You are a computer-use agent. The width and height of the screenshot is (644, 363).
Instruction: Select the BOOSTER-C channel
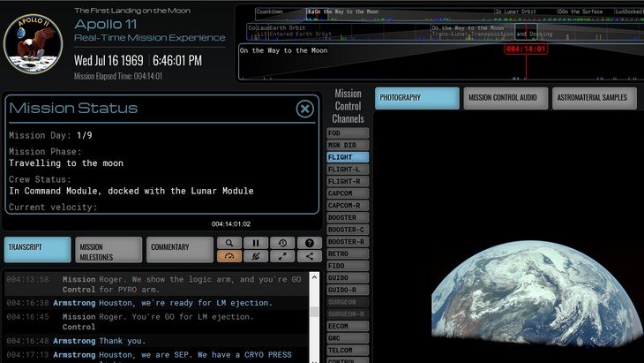coord(348,230)
